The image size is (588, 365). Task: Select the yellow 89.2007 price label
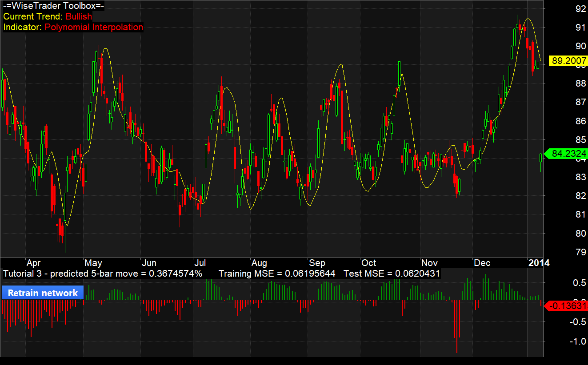click(x=568, y=61)
